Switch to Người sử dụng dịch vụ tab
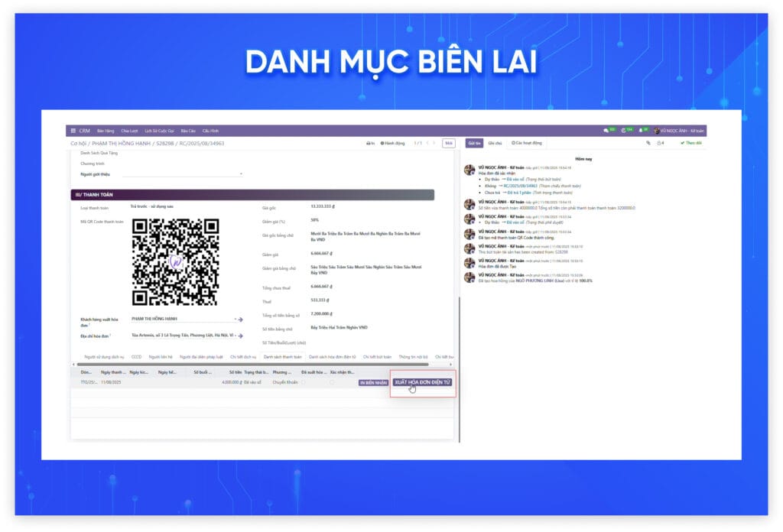Image resolution: width=783 pixels, height=532 pixels. tap(104, 357)
